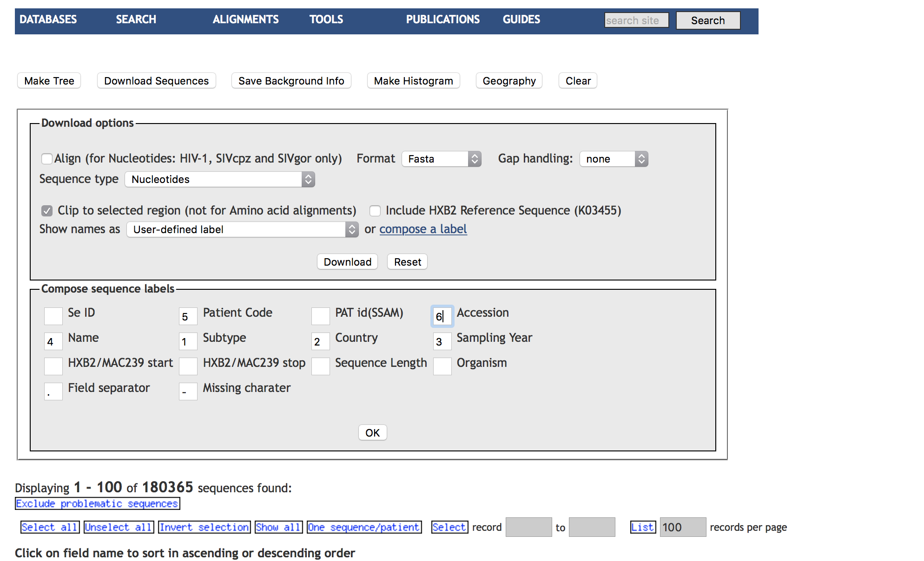Focus the search site text box
The width and height of the screenshot is (924, 561).
click(x=636, y=20)
